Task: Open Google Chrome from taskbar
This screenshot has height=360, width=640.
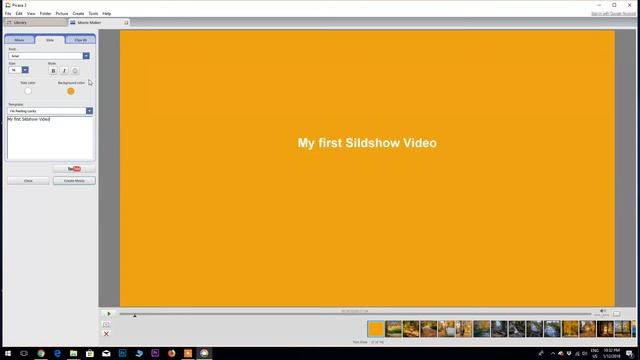Action: tap(41, 353)
